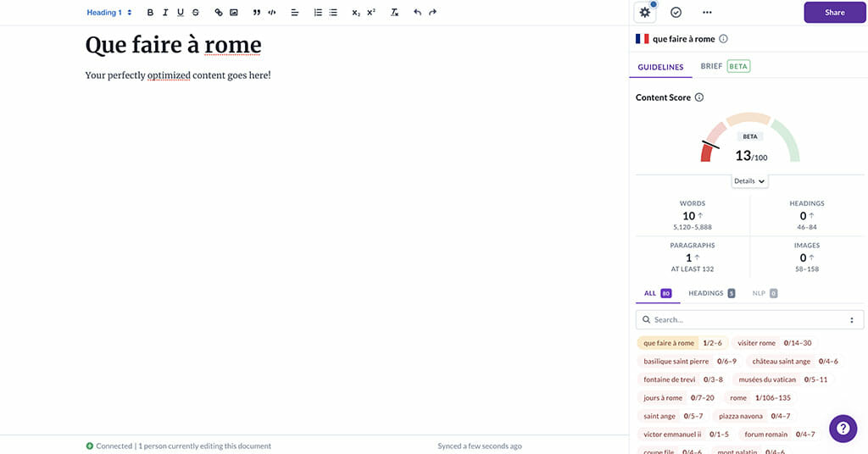Click 'Synced a few seconds ago' status

click(x=480, y=446)
